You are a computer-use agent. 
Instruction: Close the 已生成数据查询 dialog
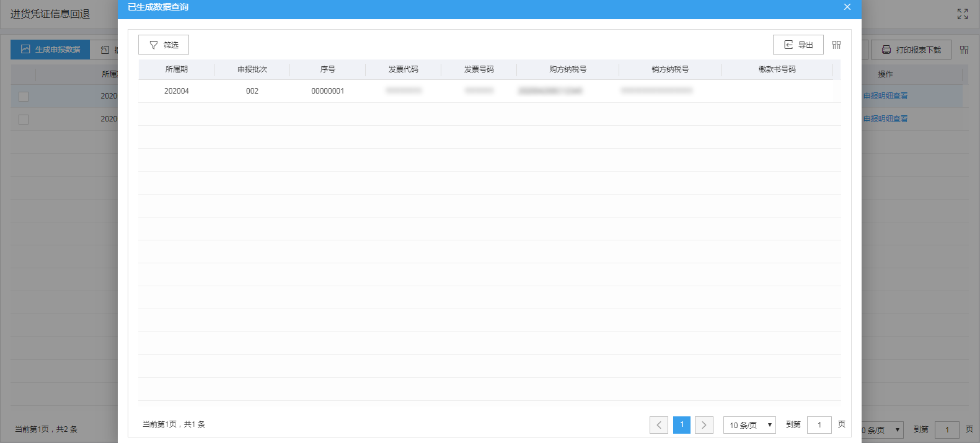coord(847,7)
